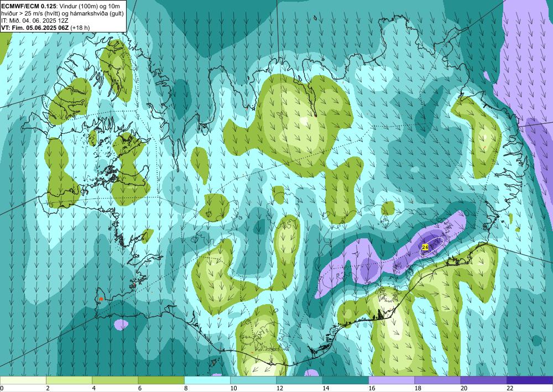Click the light lime 2–4 m/s legend swatch

[x=69, y=380]
